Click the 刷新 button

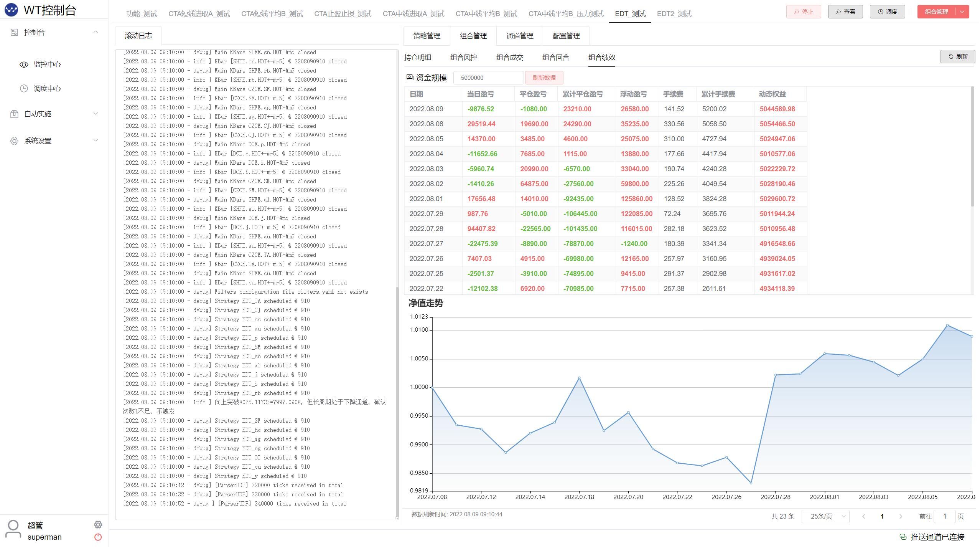pyautogui.click(x=958, y=57)
